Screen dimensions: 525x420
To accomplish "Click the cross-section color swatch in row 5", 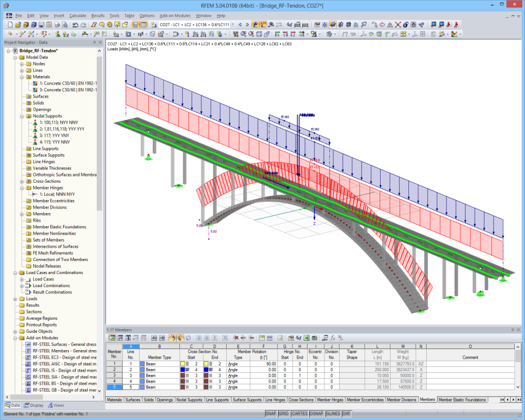I will click(182, 387).
